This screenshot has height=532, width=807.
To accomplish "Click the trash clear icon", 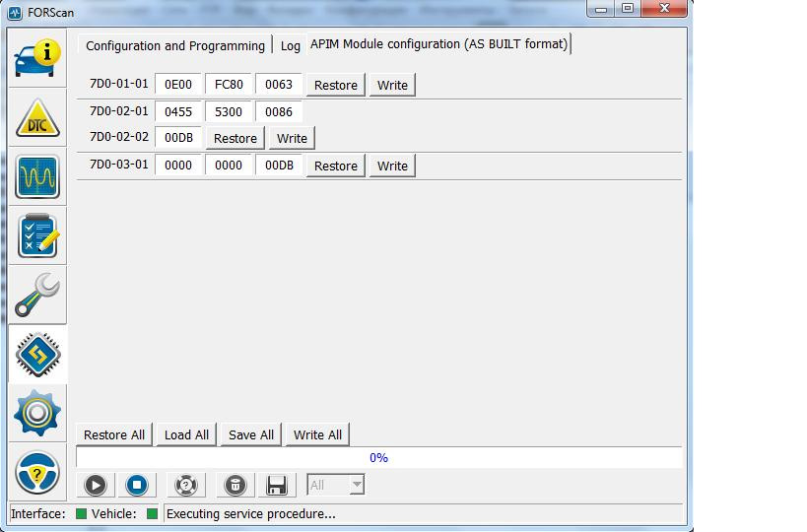I will click(x=235, y=485).
